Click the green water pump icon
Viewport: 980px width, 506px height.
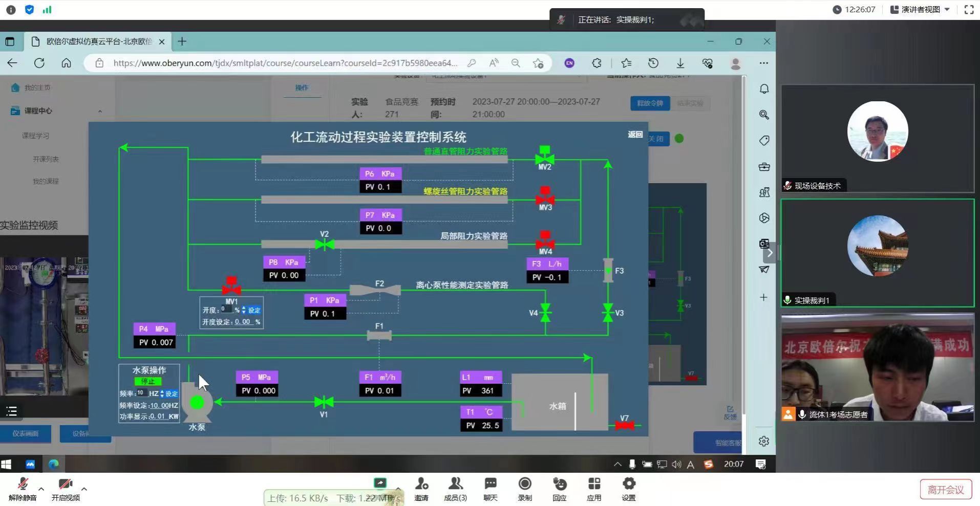[197, 403]
